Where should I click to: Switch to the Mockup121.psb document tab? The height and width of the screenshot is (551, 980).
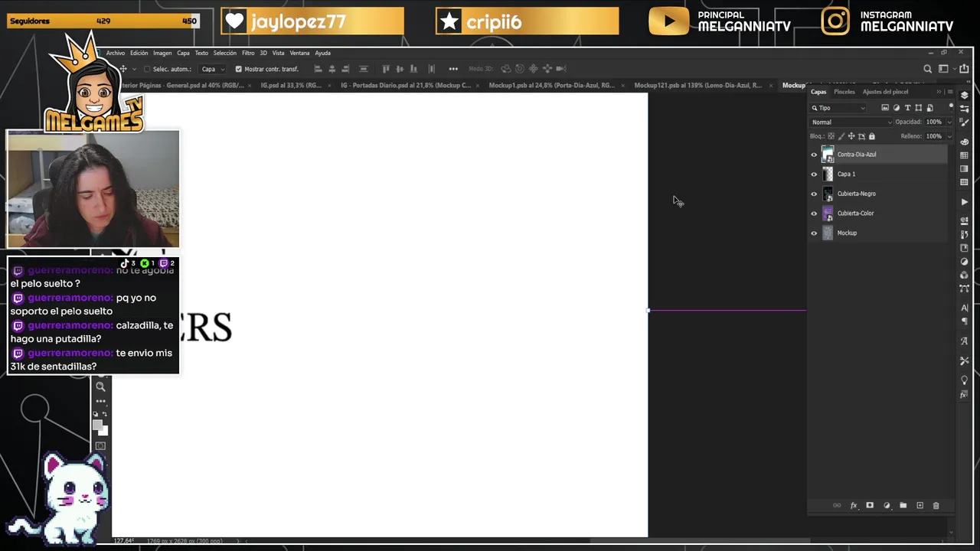(697, 85)
